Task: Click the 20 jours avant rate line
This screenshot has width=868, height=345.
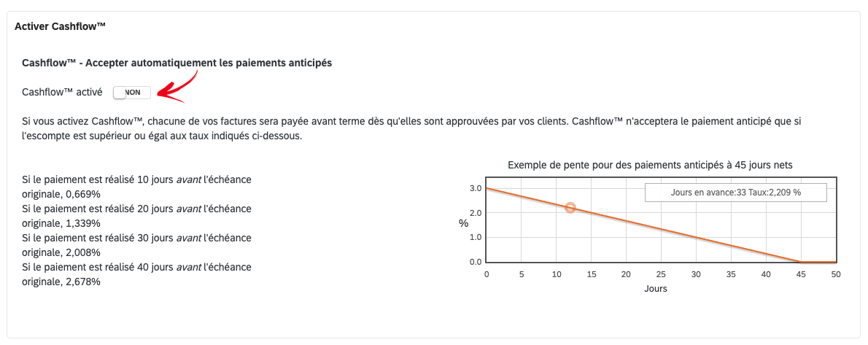Action: click(x=136, y=216)
